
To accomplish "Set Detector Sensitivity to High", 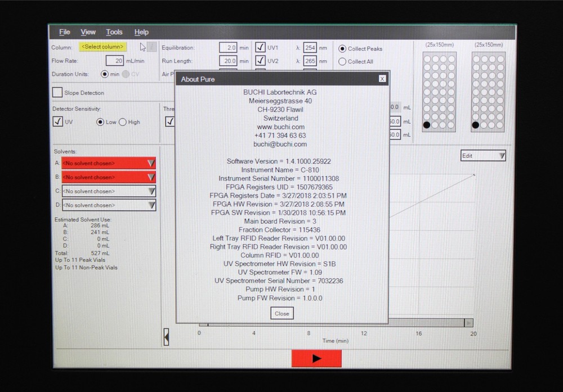I will [x=123, y=122].
